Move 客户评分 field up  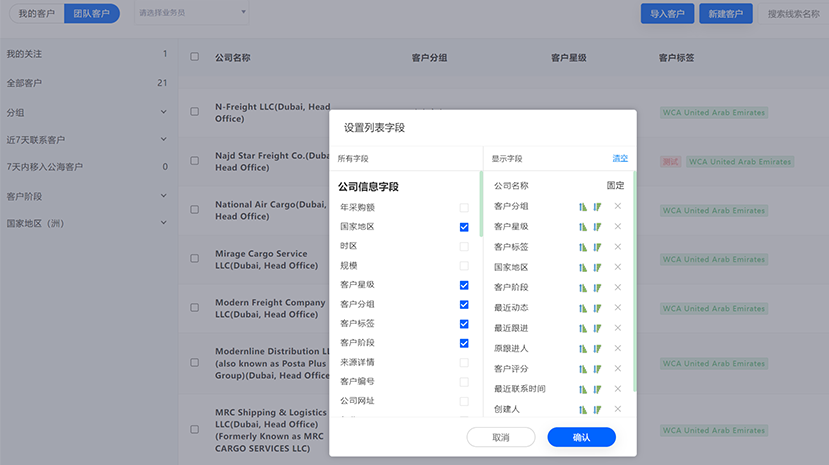[x=583, y=369]
